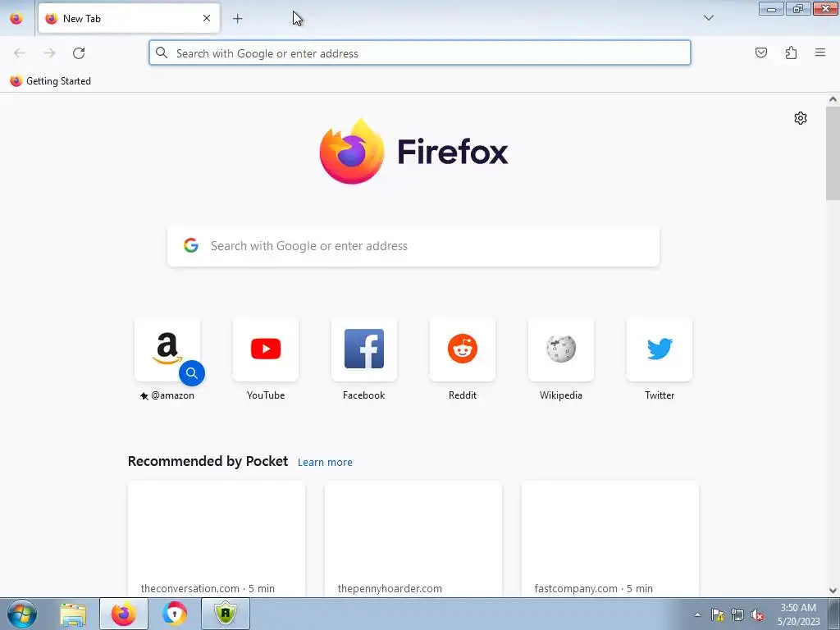Open the Amazon shortcut tile
The height and width of the screenshot is (630, 840).
coord(167,349)
